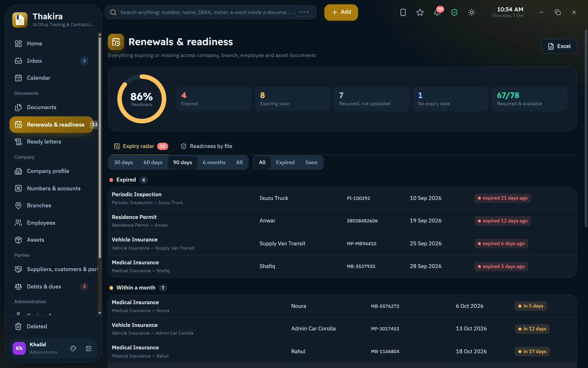
Task: Collapse sidebar icon beside Khalid profile
Action: tap(89, 348)
